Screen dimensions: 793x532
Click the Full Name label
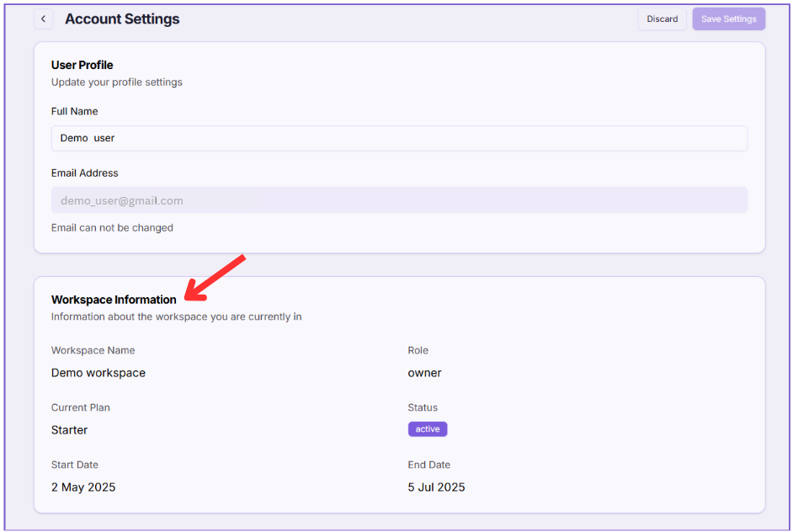click(74, 111)
